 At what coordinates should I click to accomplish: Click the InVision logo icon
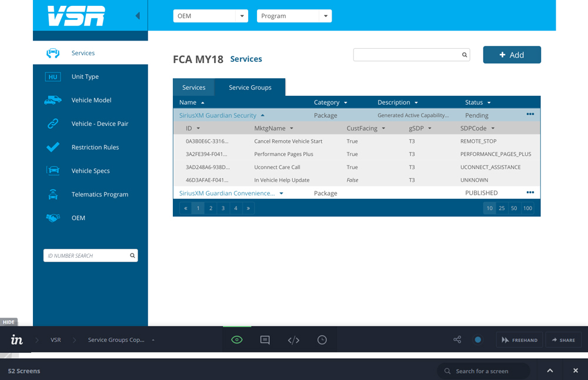pos(17,340)
